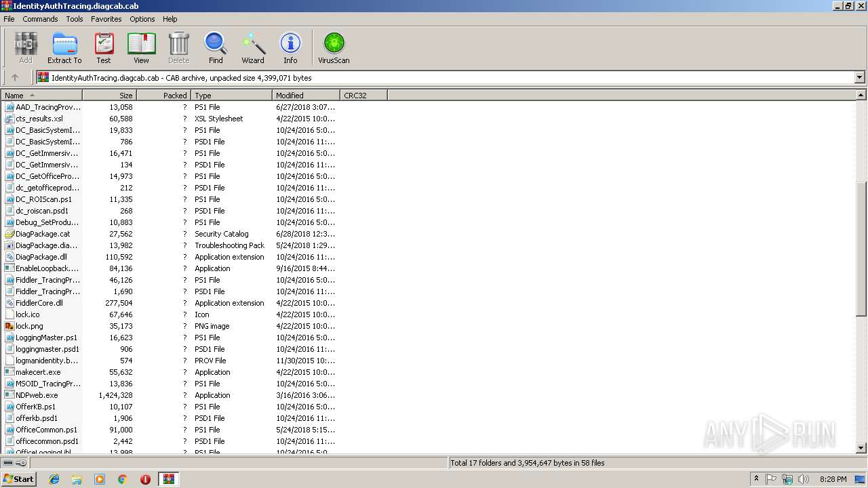
Task: Click the scroll up arrow of file list
Action: tap(861, 96)
